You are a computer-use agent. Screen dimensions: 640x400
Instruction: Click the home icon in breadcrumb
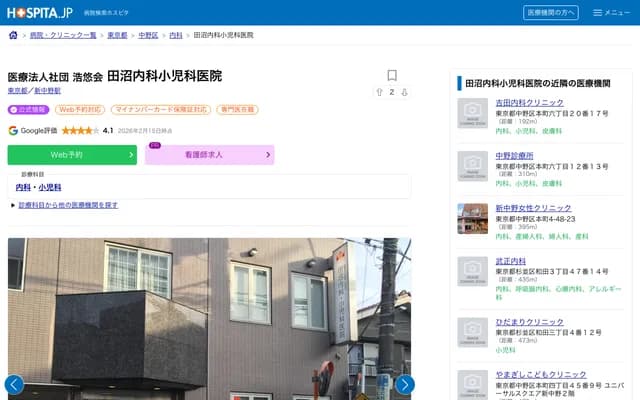(x=13, y=35)
